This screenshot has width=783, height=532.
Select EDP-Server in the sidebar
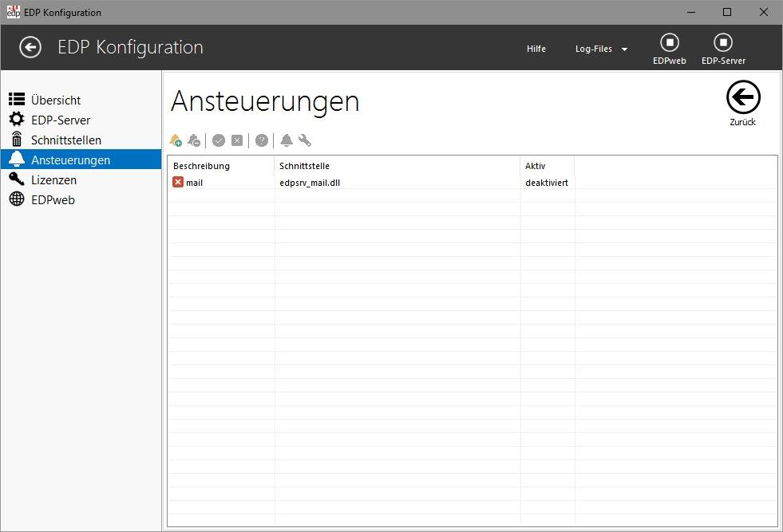tap(81, 120)
